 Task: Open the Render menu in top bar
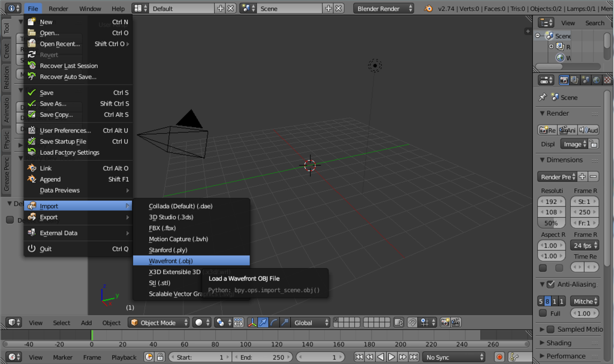pos(58,8)
